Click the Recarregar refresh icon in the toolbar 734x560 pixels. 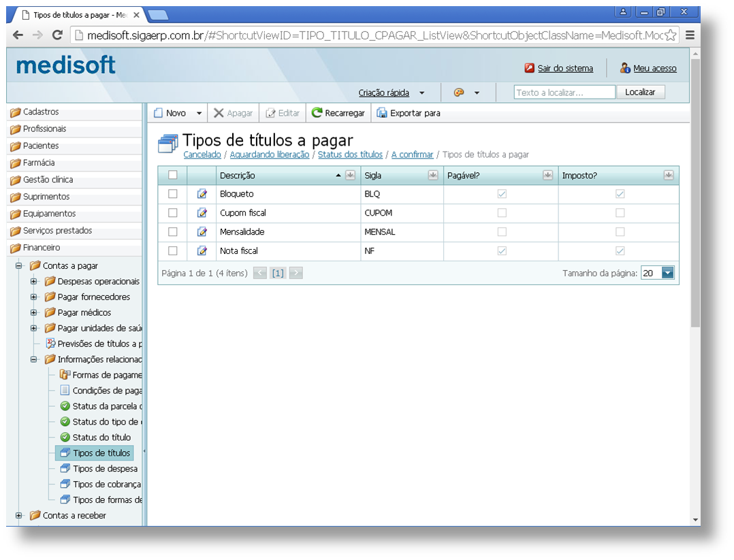click(317, 113)
